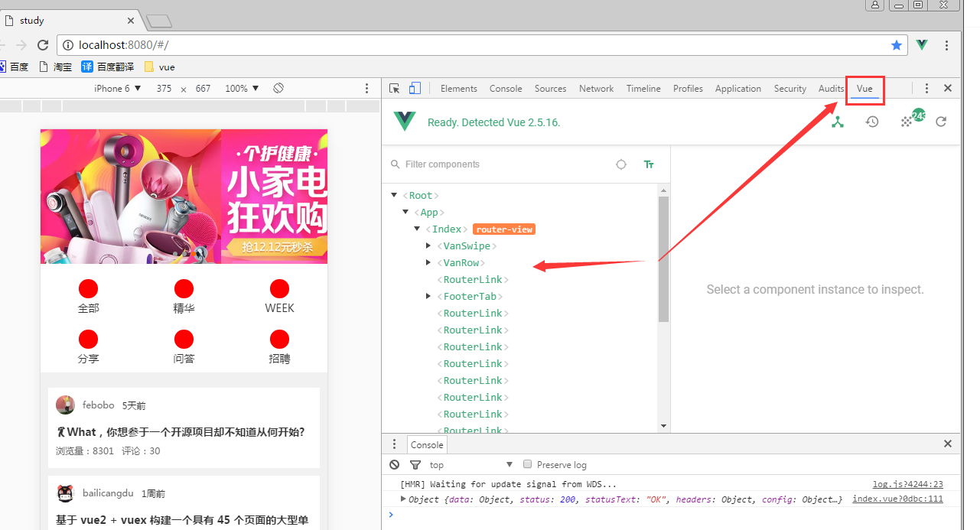Open Vue events view
This screenshot has width=980, height=530.
pos(907,122)
